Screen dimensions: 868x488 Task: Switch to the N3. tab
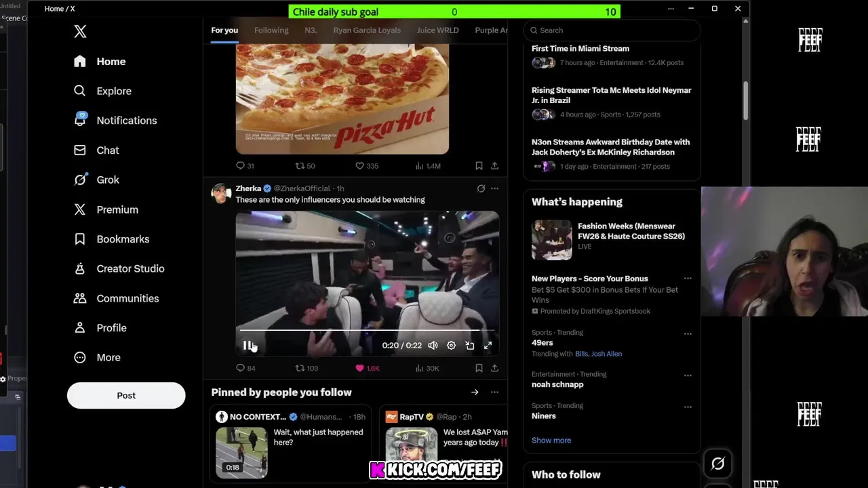point(311,30)
